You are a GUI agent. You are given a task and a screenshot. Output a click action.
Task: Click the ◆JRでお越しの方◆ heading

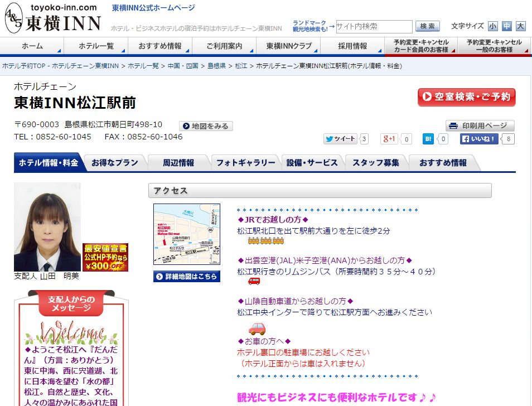point(273,219)
